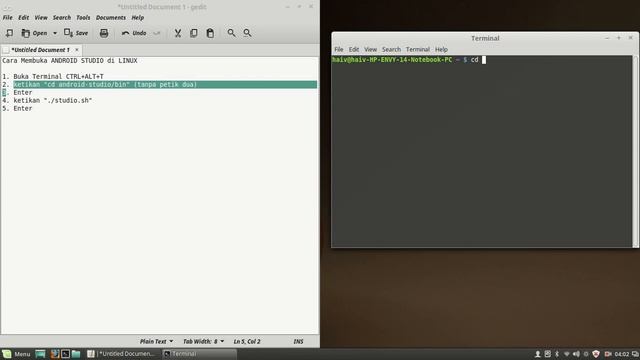Screen dimensions: 640x360
Task: Click the Terminal window vertical scrollbar
Action: coord(635,151)
